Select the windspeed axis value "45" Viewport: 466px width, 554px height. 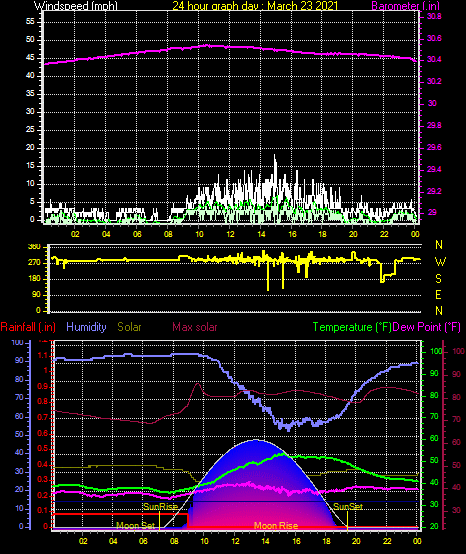click(30, 58)
